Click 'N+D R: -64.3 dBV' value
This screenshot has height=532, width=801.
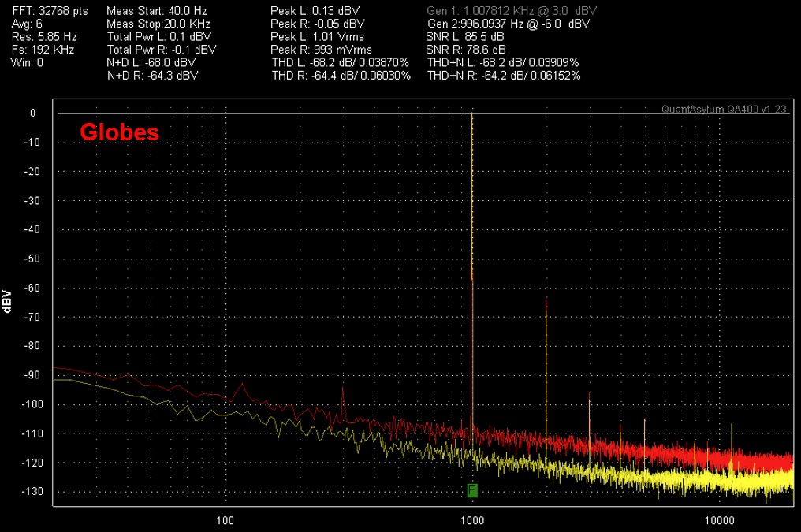[x=152, y=76]
